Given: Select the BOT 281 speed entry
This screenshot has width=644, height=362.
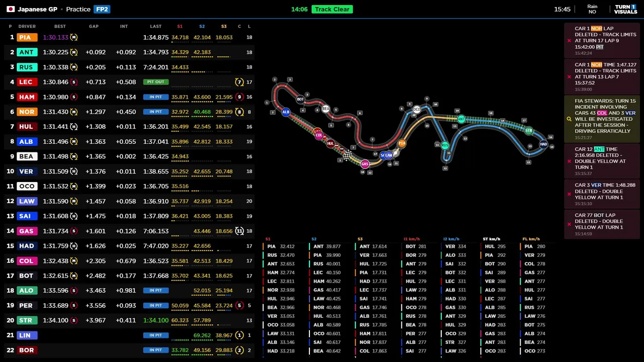Looking at the screenshot, I should click(x=416, y=246).
